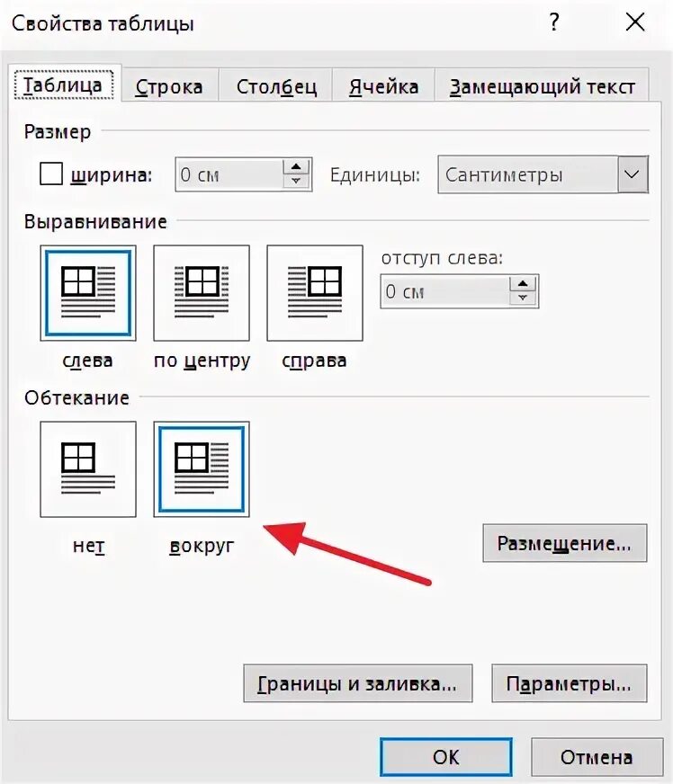This screenshot has height=784, width=673.
Task: Select "вокруг" text wrapping icon
Action: point(202,469)
